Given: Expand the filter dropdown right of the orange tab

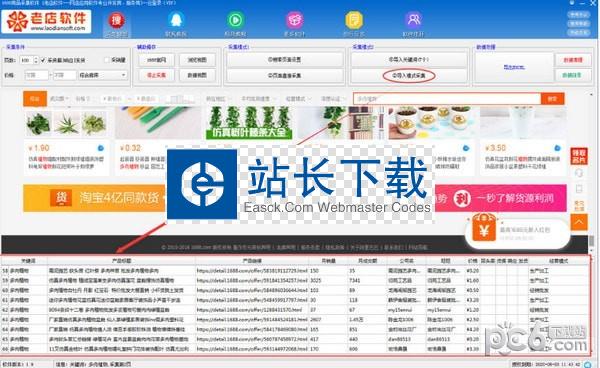Looking at the screenshot, I should [59, 99].
